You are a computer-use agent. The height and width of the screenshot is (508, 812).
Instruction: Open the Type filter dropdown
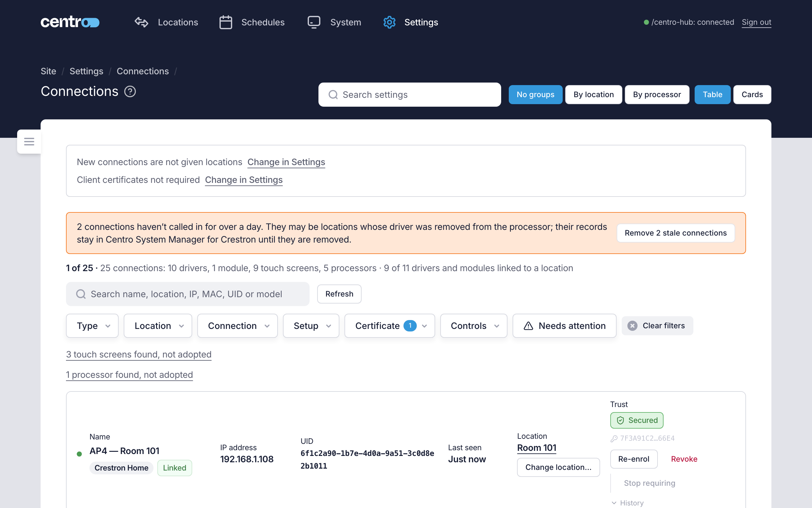coord(92,325)
